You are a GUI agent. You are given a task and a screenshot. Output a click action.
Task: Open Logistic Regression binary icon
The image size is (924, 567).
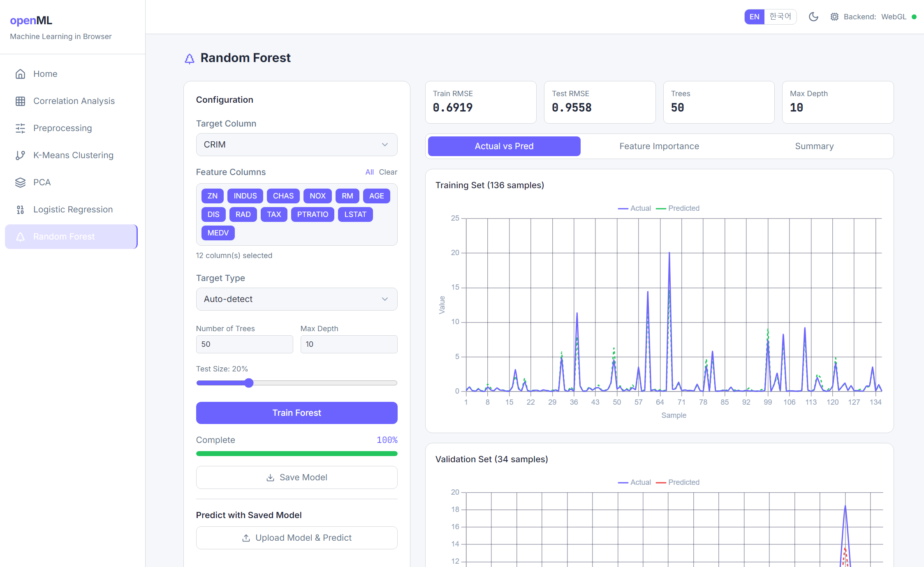coord(20,210)
